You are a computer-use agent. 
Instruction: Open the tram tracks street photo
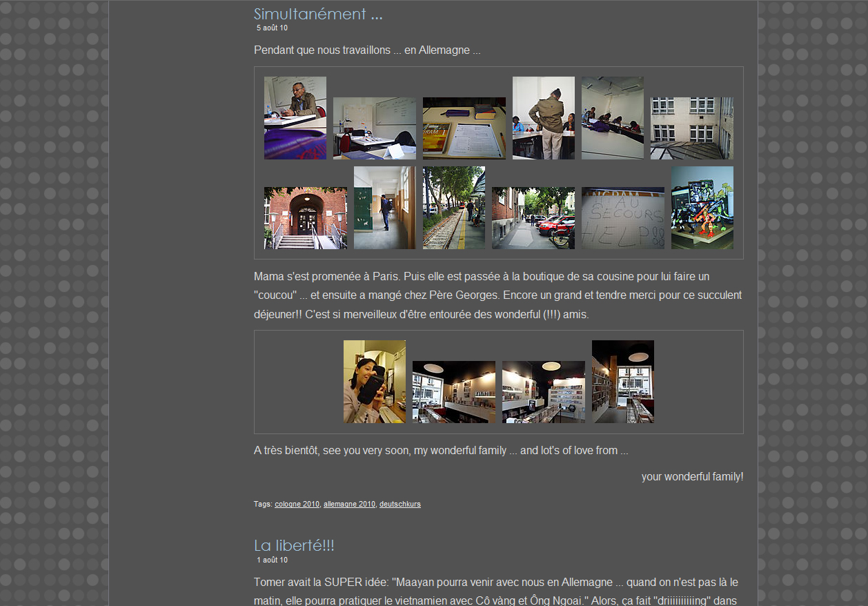click(x=453, y=208)
